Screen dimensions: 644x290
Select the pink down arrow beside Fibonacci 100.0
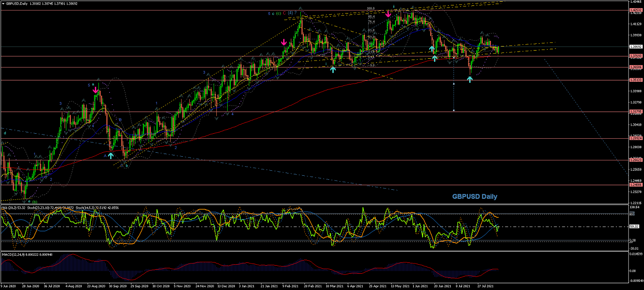[388, 14]
